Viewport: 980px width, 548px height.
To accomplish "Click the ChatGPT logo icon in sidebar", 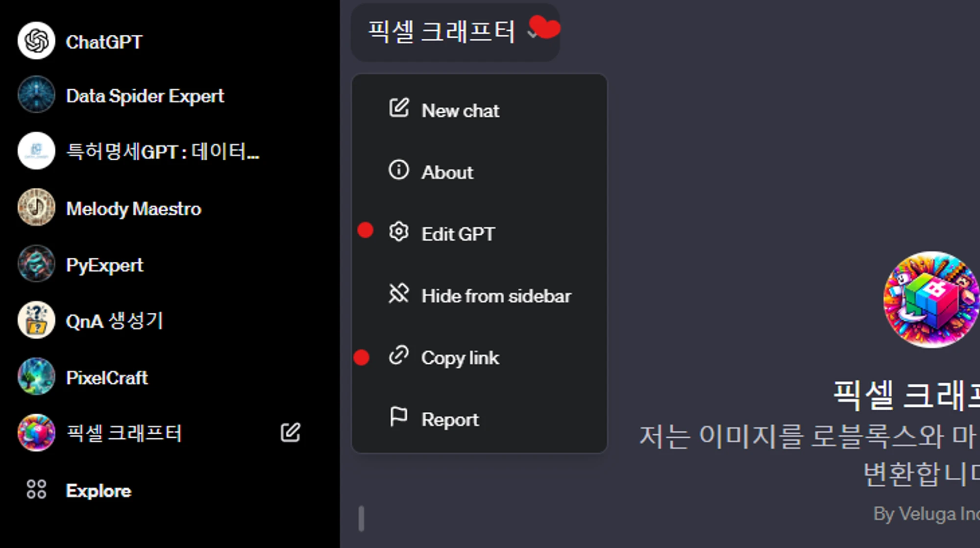I will [36, 41].
